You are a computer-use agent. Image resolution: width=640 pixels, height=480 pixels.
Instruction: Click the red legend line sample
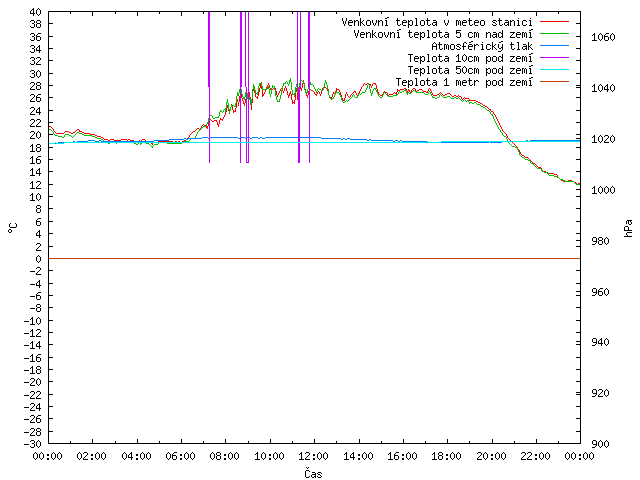pos(554,21)
